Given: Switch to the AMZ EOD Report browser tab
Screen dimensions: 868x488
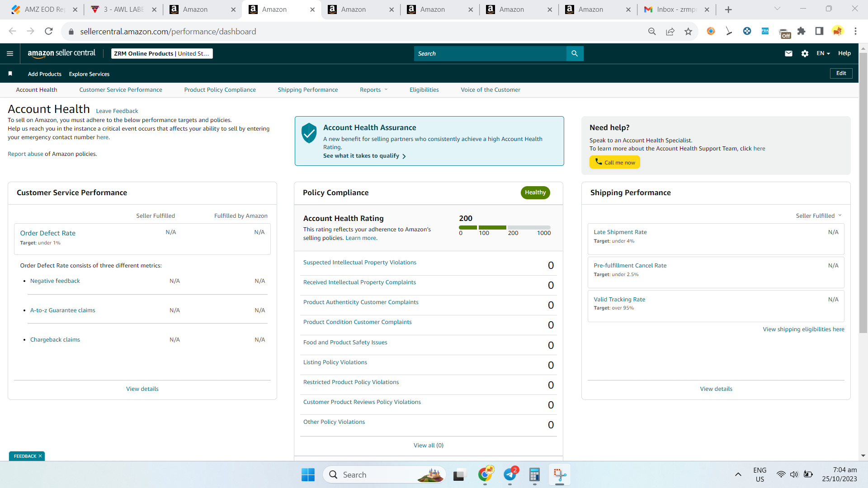Looking at the screenshot, I should pyautogui.click(x=44, y=9).
